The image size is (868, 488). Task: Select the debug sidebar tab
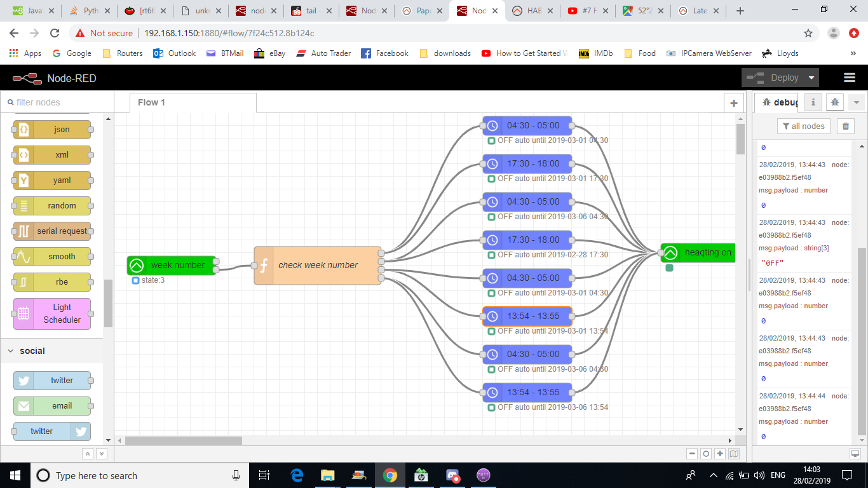[779, 102]
